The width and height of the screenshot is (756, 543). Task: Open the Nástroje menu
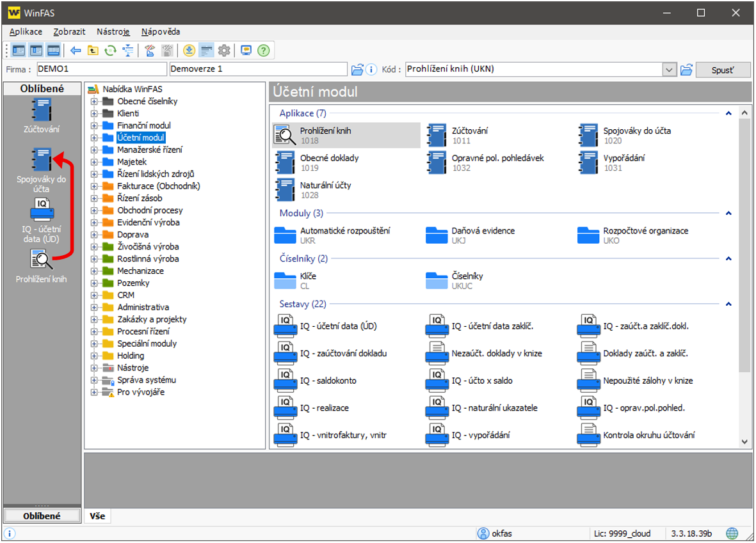pyautogui.click(x=113, y=31)
